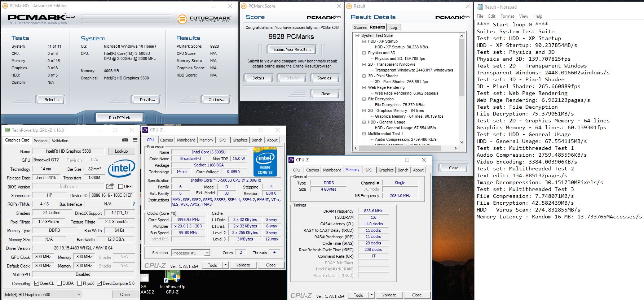The height and width of the screenshot is (300, 644).
Task: Open TechPowerUp GPU-Z desktop shortcut
Action: (x=172, y=282)
